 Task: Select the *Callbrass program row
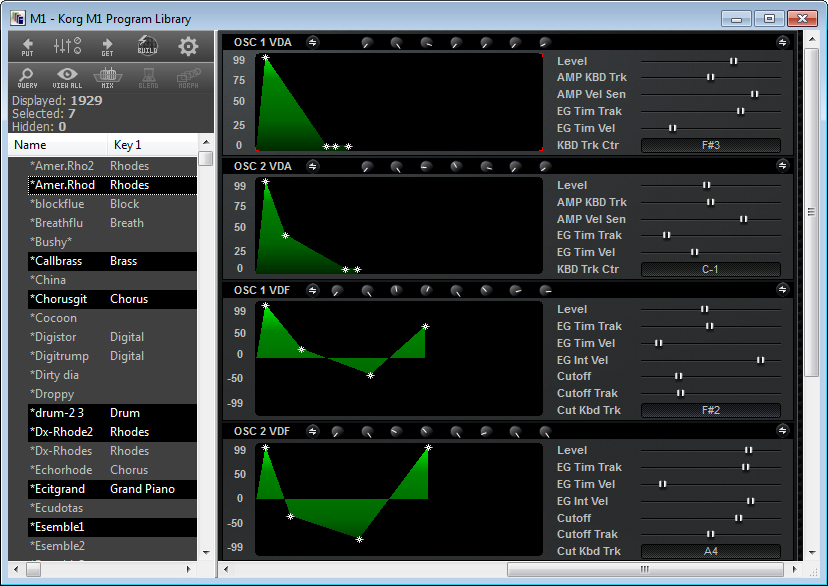pos(112,261)
